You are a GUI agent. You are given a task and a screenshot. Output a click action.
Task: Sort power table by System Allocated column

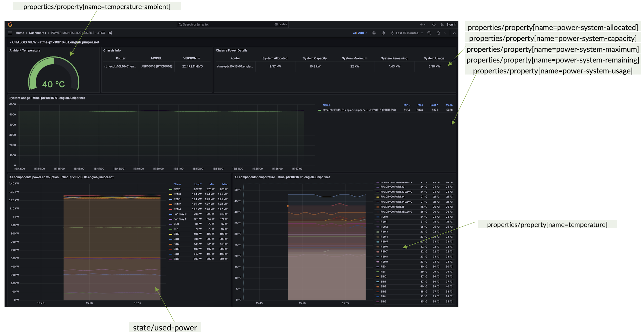275,59
